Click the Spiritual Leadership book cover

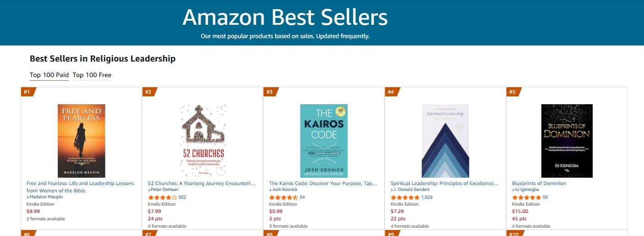coord(445,140)
